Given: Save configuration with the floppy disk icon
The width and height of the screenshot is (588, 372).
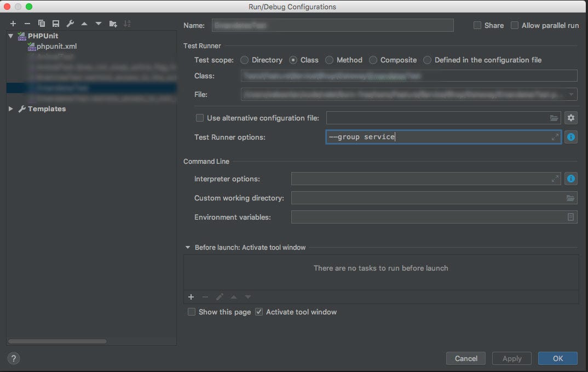Looking at the screenshot, I should tap(56, 24).
